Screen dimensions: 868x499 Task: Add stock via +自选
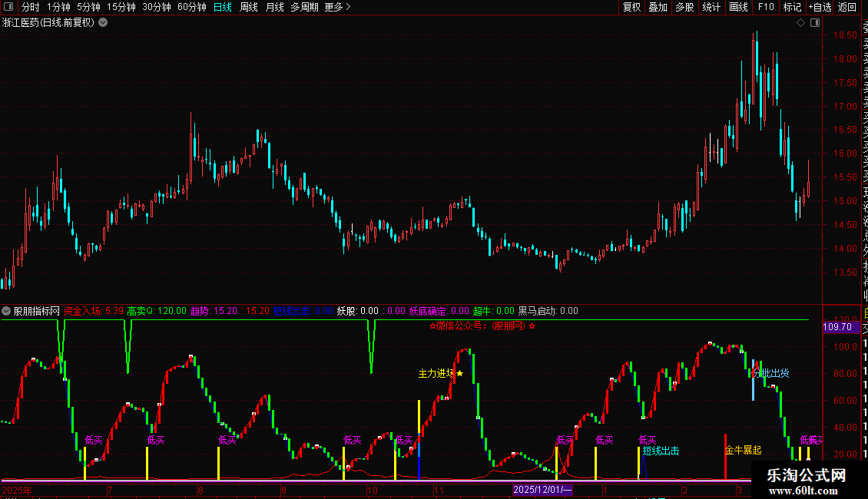[820, 7]
